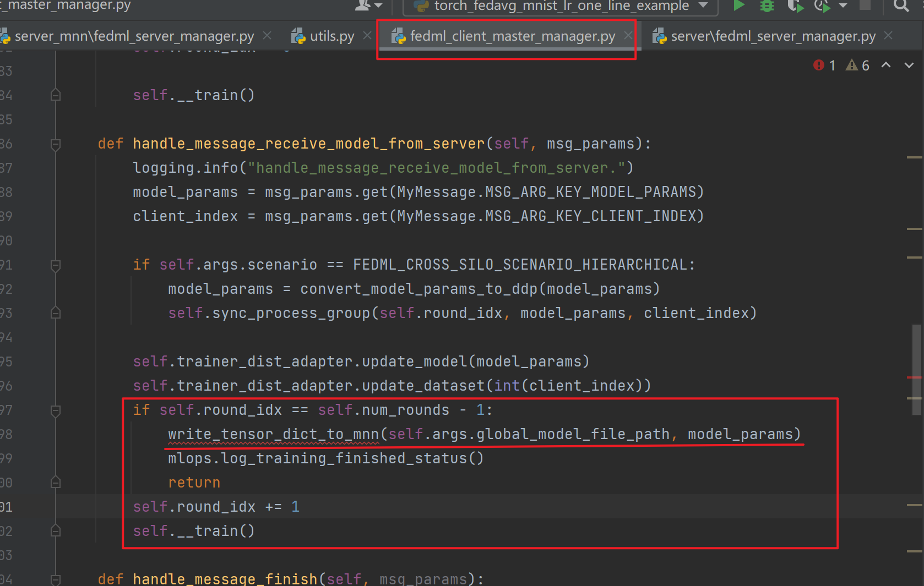Open Search Everywhere with the magnifier icon
This screenshot has height=586, width=924.
pos(901,7)
